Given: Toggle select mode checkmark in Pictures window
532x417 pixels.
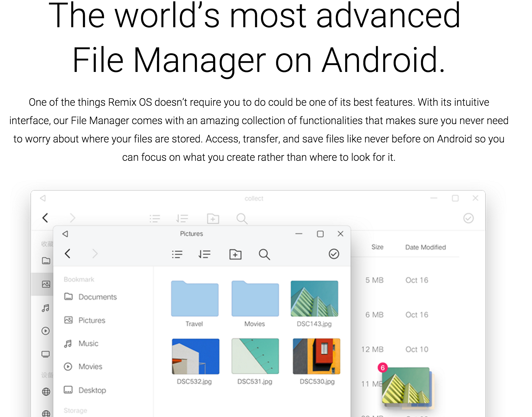Looking at the screenshot, I should point(334,254).
